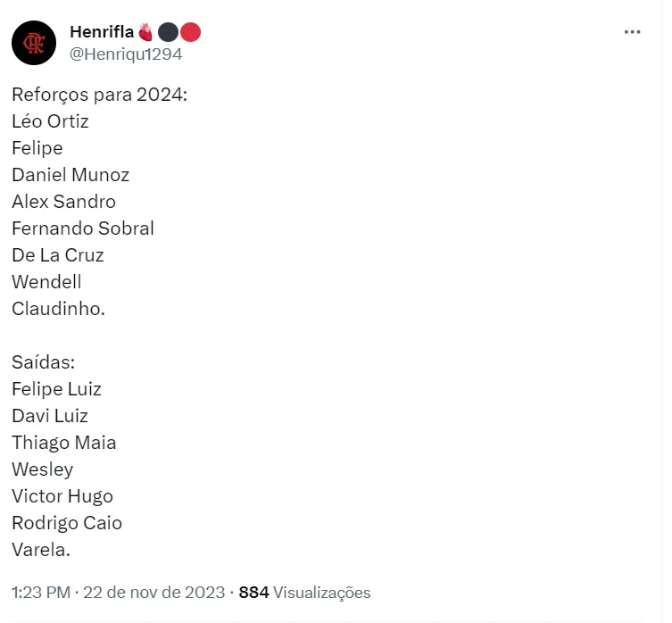This screenshot has width=672, height=623.
Task: Click the "Thiago Maia" text line
Action: 64,443
